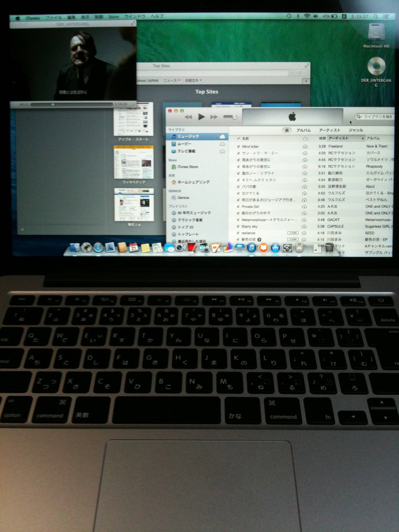Image resolution: width=399 pixels, height=532 pixels.
Task: Expand the お役立ち bookmarks dropdown in Safari
Action: click(193, 81)
